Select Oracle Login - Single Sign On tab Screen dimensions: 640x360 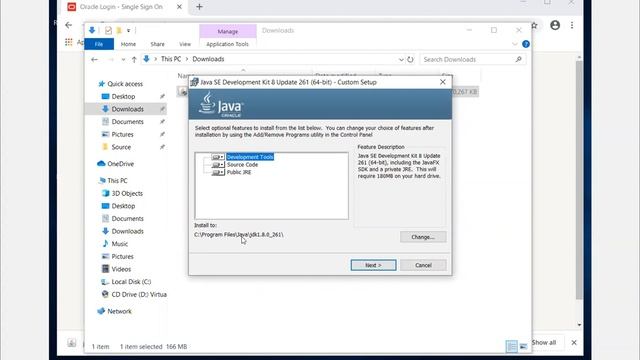point(122,7)
